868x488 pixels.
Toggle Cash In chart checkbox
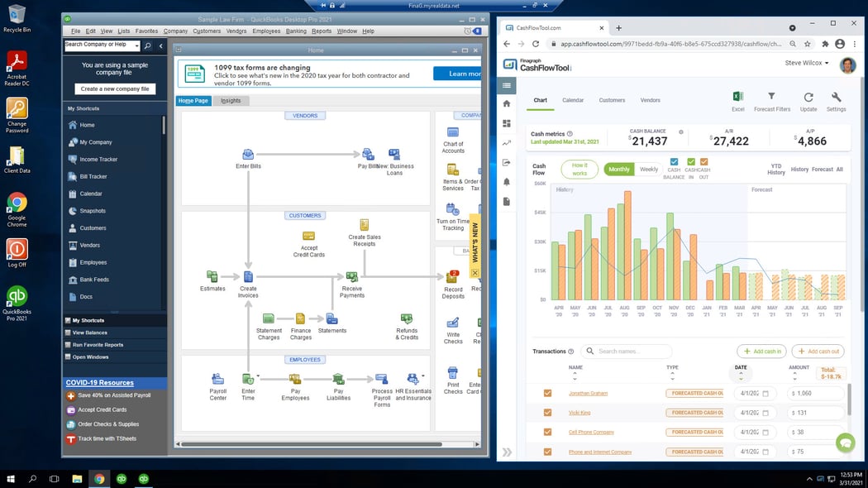point(691,162)
